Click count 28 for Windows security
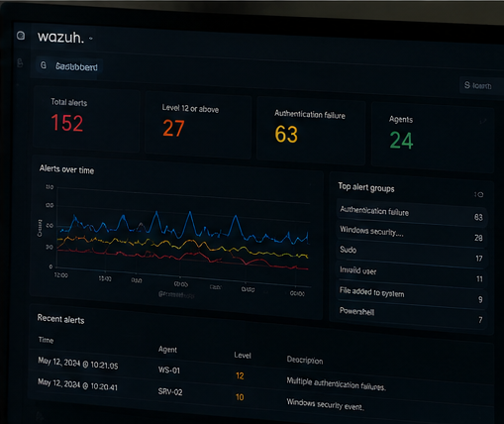 (478, 238)
